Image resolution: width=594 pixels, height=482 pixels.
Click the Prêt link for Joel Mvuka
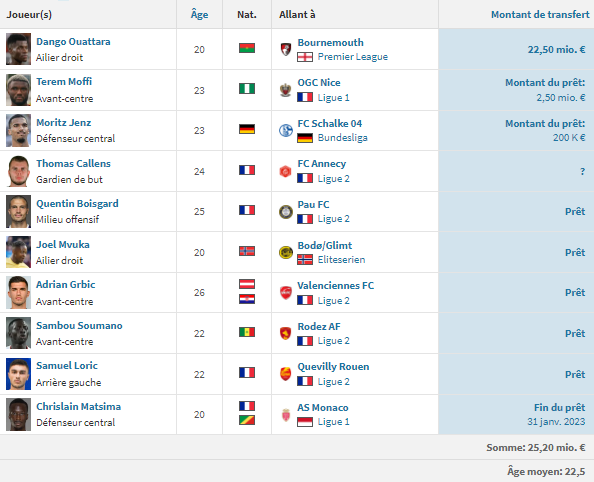(575, 252)
